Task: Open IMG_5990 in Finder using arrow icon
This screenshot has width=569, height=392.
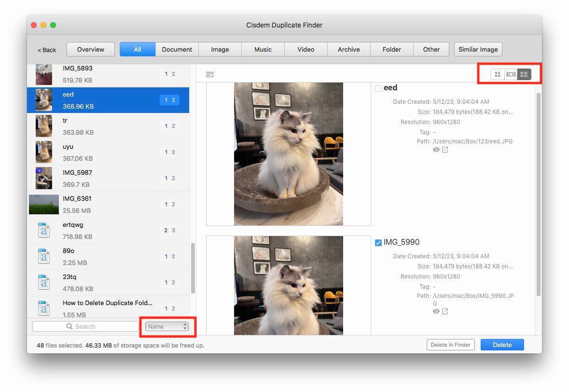Action: click(x=444, y=311)
